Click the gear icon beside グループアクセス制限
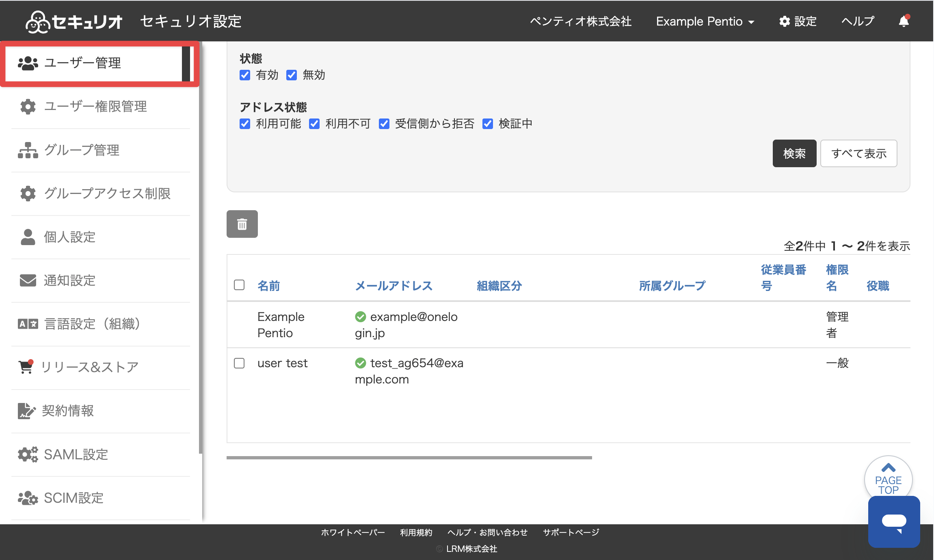Image resolution: width=934 pixels, height=560 pixels. [x=28, y=193]
